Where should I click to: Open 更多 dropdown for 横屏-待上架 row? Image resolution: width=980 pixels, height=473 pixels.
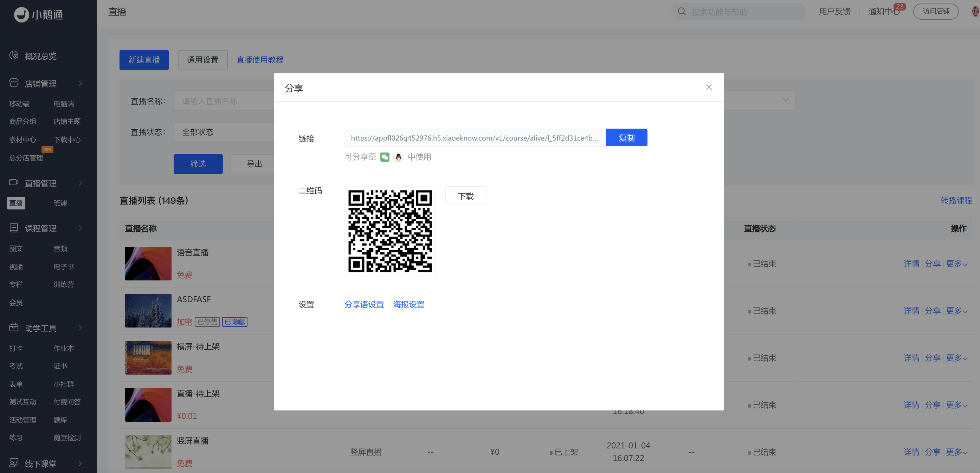coord(957,358)
